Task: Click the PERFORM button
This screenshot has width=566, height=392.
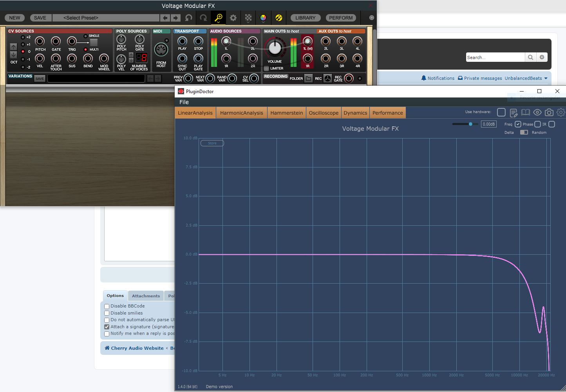Action: (341, 18)
